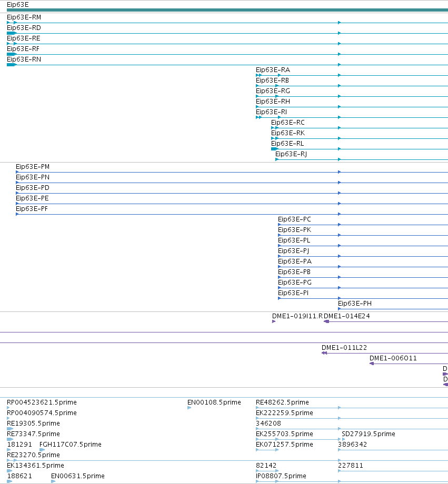Click the Eip63E-RH label

273,101
